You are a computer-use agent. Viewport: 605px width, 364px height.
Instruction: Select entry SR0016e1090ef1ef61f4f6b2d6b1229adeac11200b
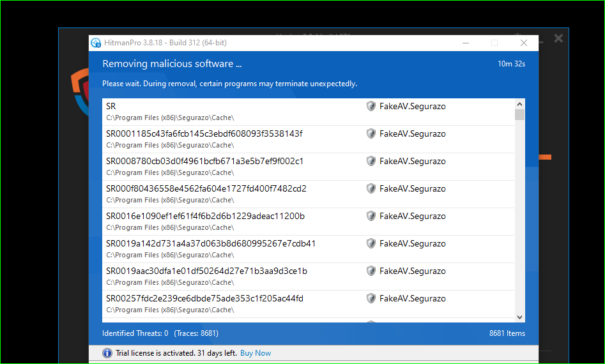pyautogui.click(x=309, y=222)
